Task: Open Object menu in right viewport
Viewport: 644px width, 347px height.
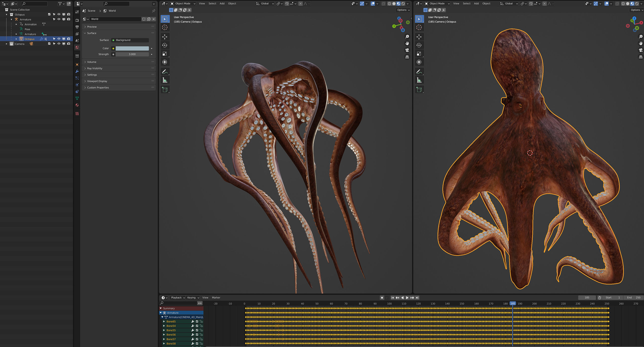Action: point(486,4)
